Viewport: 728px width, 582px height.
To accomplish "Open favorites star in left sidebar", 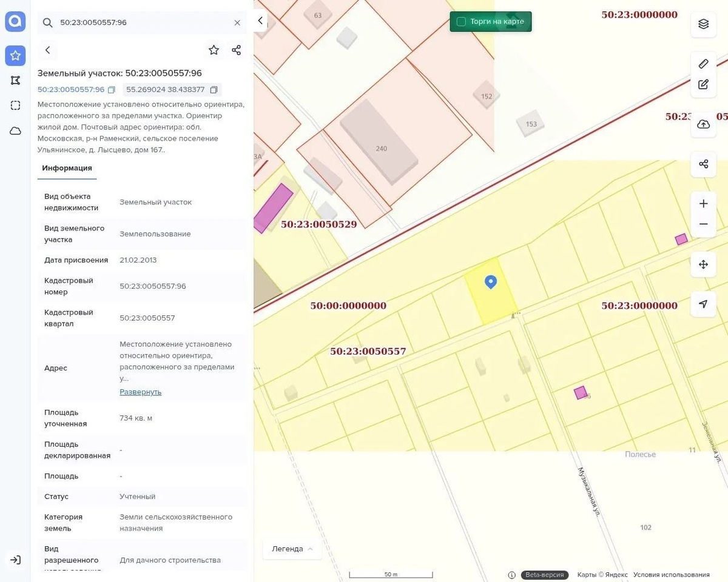I will pos(15,56).
